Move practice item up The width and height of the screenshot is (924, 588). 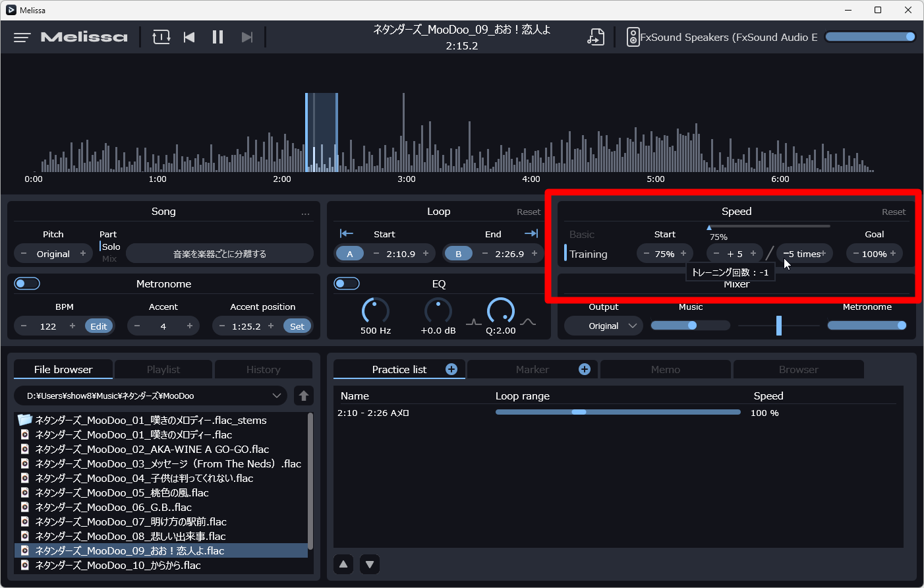[x=343, y=564]
